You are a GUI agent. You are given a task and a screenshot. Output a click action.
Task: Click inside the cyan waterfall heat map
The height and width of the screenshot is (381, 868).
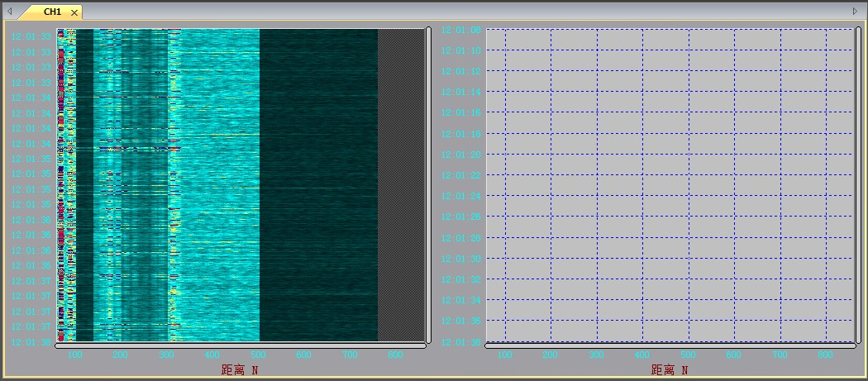pyautogui.click(x=241, y=185)
